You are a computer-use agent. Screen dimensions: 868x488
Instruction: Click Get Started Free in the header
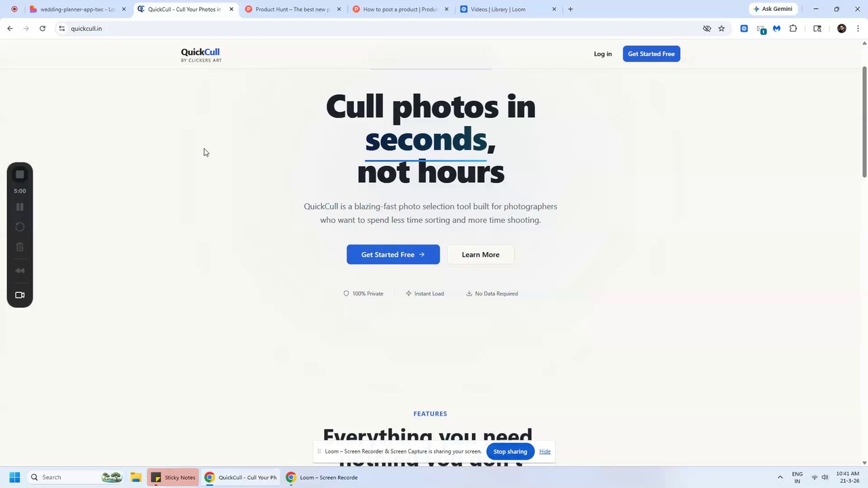tap(651, 54)
